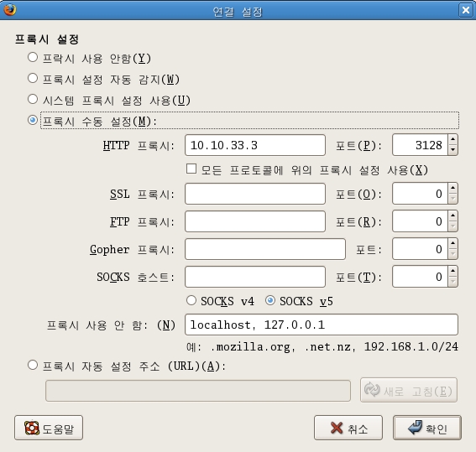The width and height of the screenshot is (476, 452).
Task: Increase the SSL proxy port value
Action: pos(453,188)
